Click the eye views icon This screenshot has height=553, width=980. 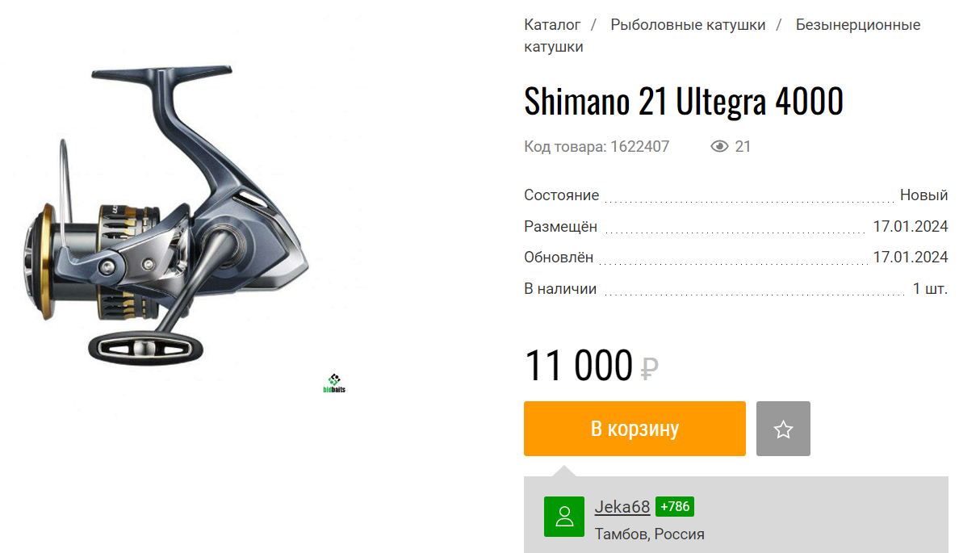(x=719, y=146)
